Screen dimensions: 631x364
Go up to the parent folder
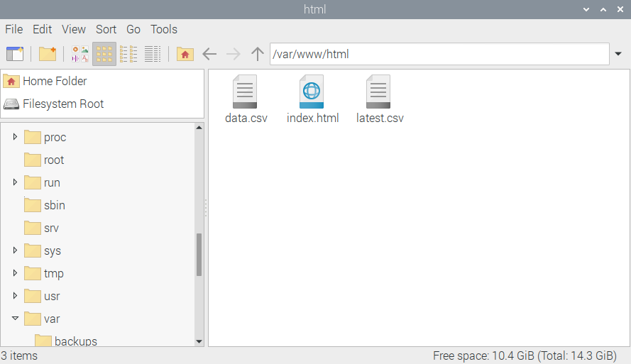(258, 54)
